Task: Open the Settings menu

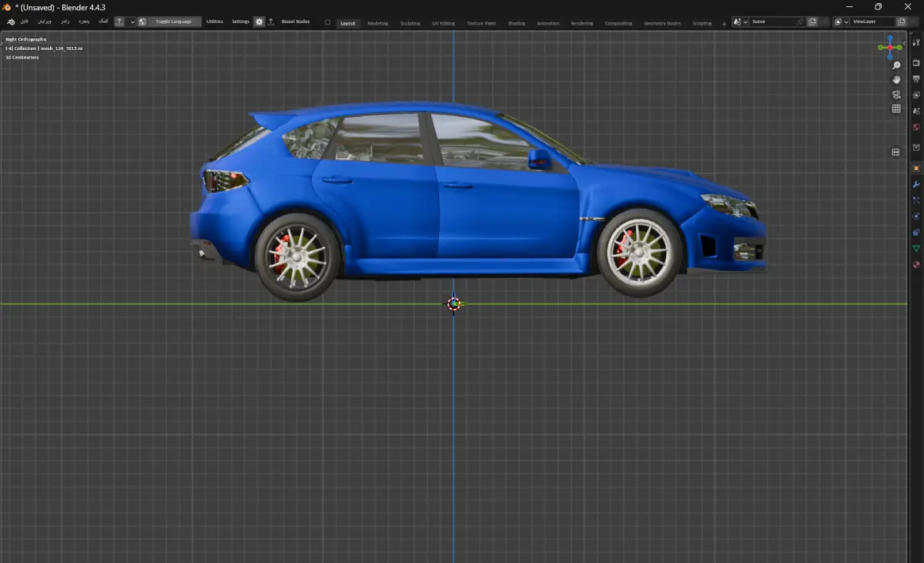Action: point(241,22)
